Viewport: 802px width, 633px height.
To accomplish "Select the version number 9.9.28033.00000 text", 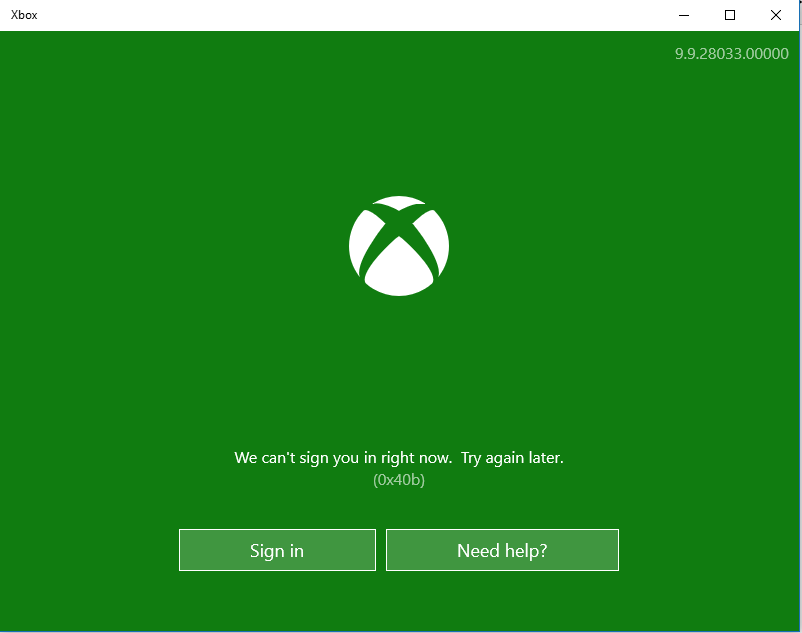I will tap(731, 54).
